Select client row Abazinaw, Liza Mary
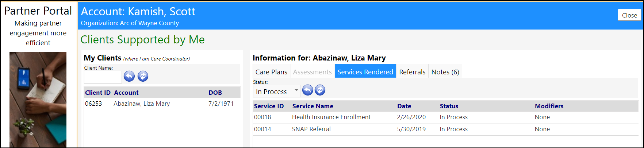Viewport: 644px width, 148px height. click(x=162, y=104)
